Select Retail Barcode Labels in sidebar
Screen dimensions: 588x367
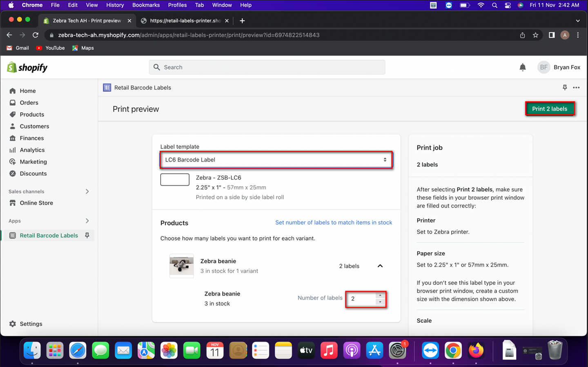pos(49,236)
